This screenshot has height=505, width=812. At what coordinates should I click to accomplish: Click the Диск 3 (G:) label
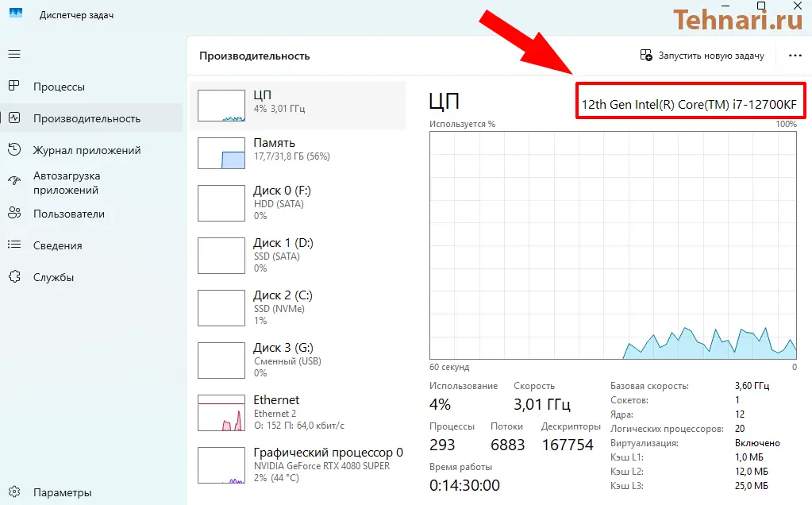point(283,348)
